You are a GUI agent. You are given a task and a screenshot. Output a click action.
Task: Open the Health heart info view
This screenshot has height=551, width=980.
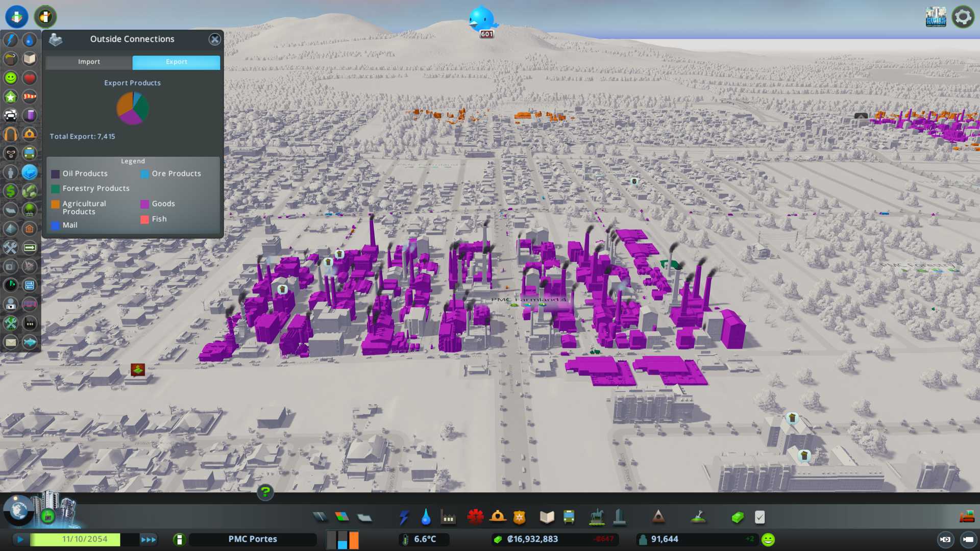pos(30,78)
